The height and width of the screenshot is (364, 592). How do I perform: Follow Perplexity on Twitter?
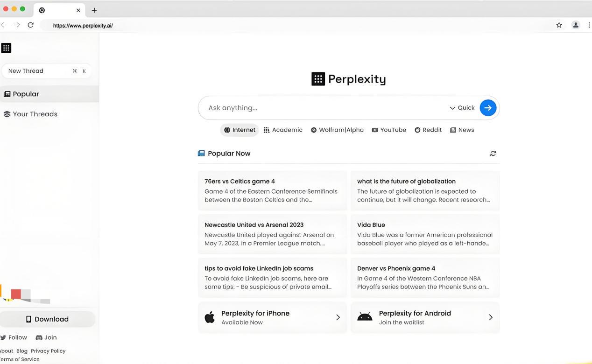[14, 337]
